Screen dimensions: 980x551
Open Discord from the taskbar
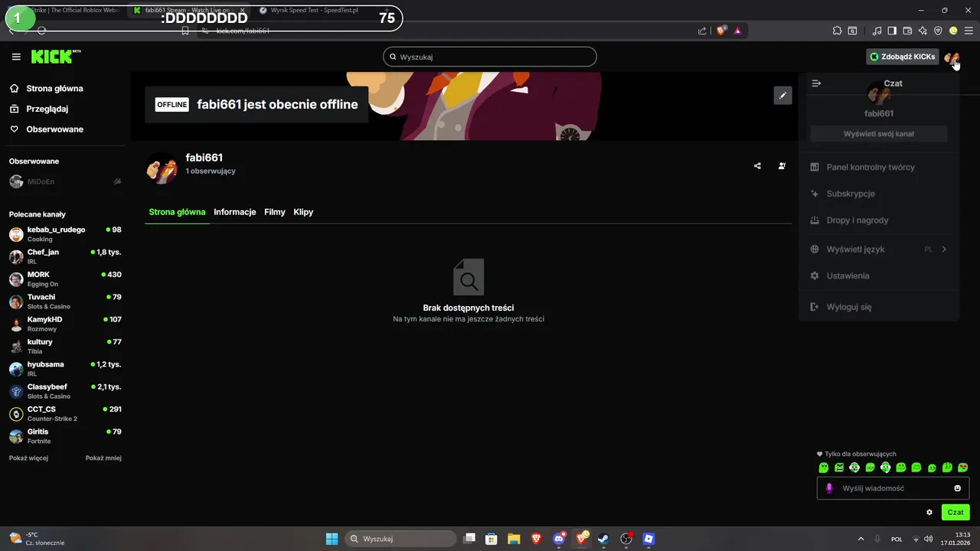click(559, 539)
